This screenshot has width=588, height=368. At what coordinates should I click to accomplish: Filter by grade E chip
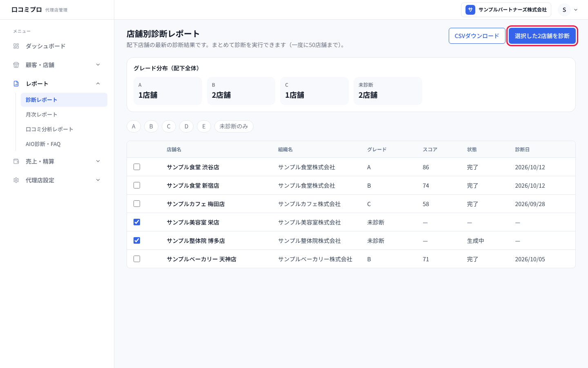pyautogui.click(x=204, y=126)
